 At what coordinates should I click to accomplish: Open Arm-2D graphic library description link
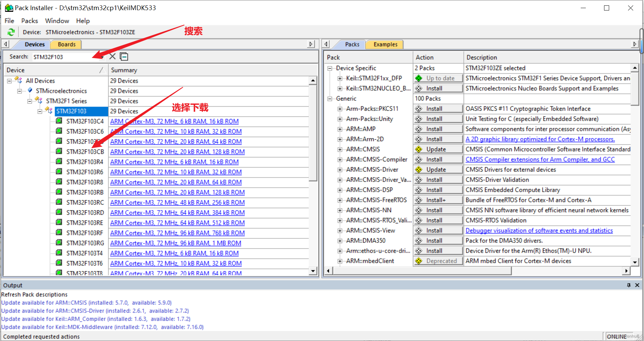coord(540,139)
